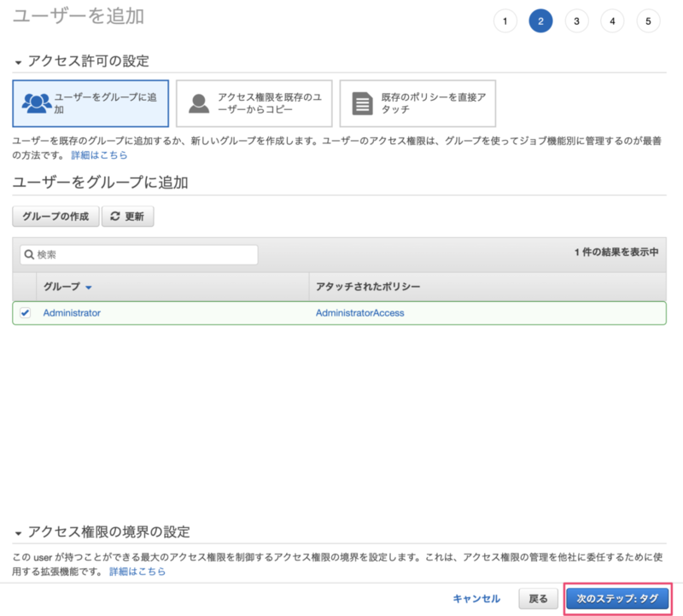The height and width of the screenshot is (616, 683).
Task: Click the キャンセル link
Action: (x=476, y=599)
